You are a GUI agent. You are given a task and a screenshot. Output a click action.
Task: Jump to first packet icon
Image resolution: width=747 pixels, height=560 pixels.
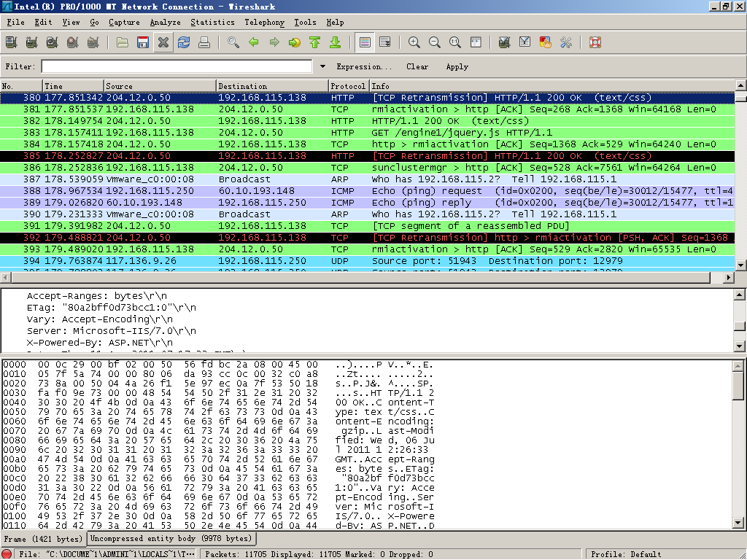click(315, 42)
